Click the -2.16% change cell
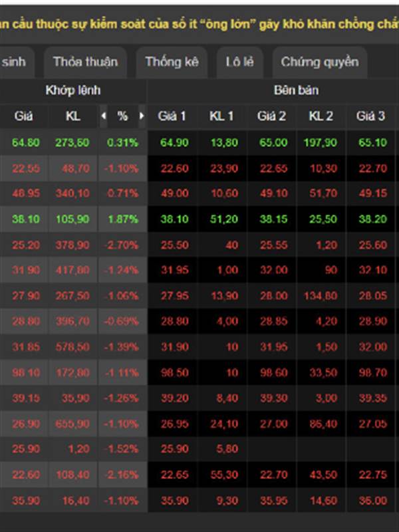The height and width of the screenshot is (532, 399). click(122, 474)
